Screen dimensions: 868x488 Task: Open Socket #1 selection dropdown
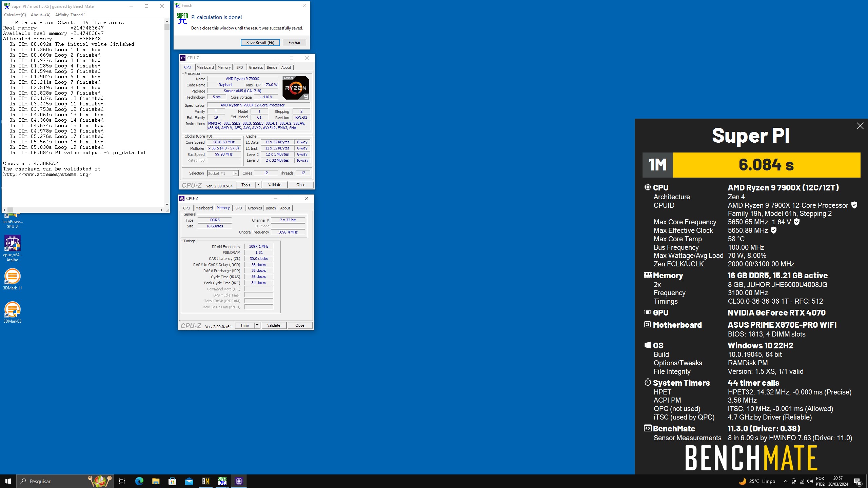pyautogui.click(x=223, y=174)
